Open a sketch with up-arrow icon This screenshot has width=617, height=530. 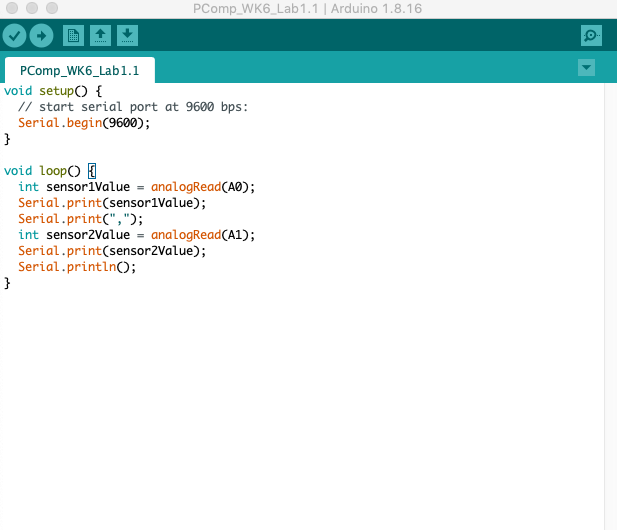pyautogui.click(x=100, y=36)
